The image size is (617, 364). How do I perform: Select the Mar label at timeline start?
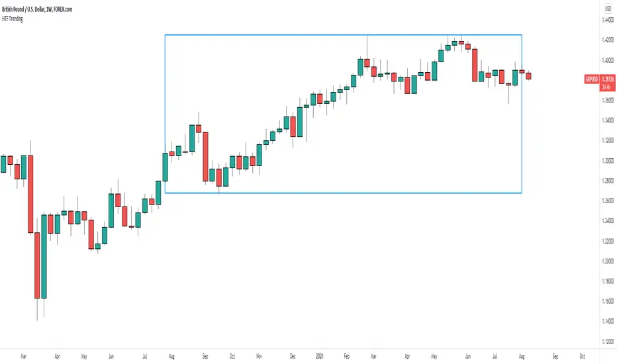tap(24, 354)
